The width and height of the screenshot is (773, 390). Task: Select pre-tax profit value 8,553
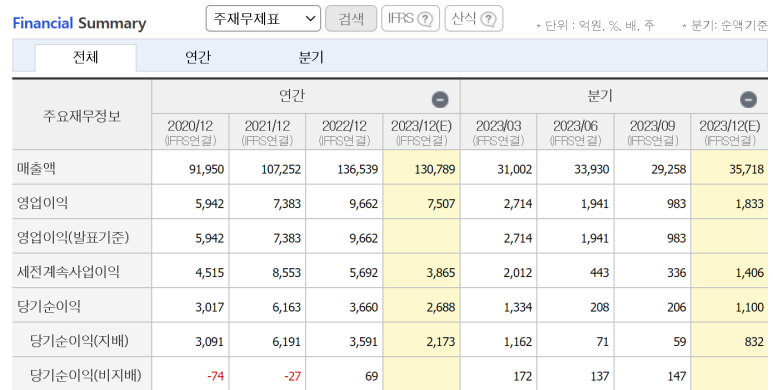pos(287,273)
